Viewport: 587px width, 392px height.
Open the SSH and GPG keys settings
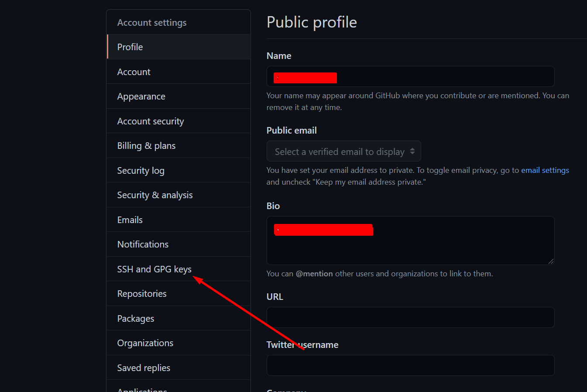click(x=154, y=269)
